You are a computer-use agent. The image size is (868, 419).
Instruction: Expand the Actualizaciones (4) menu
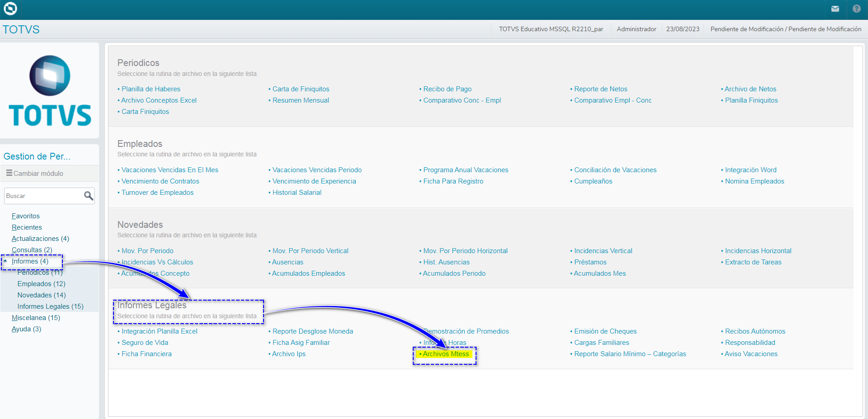pos(40,239)
